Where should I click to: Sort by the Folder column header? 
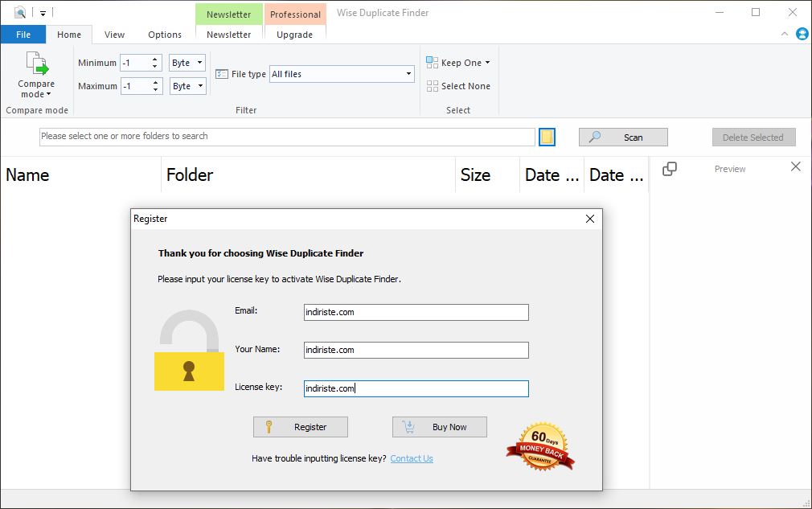point(309,175)
